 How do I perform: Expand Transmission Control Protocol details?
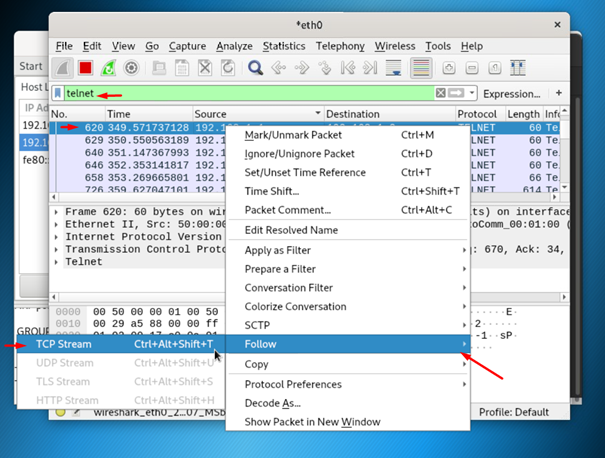[56, 249]
